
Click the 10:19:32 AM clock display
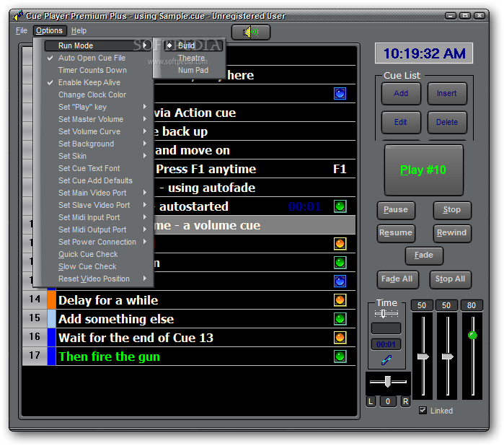(424, 53)
